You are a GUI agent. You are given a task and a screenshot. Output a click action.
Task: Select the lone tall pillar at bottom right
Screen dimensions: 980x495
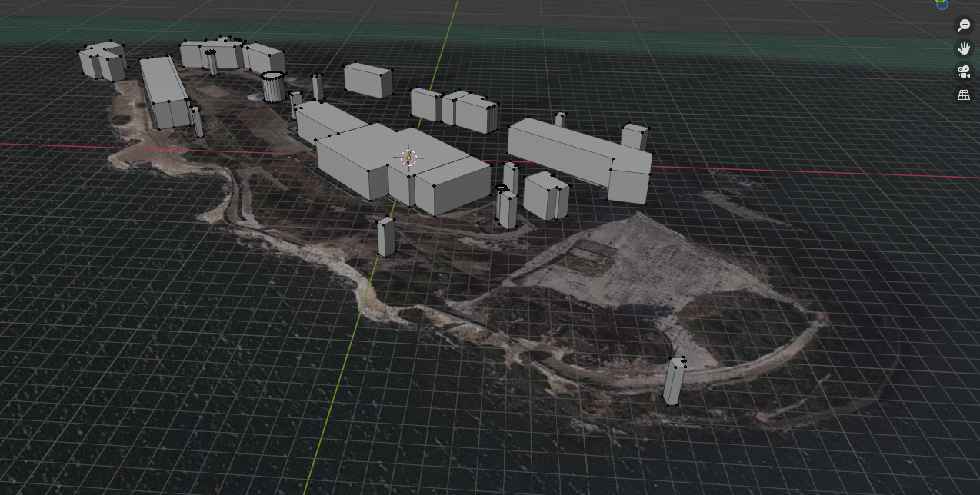click(x=674, y=381)
